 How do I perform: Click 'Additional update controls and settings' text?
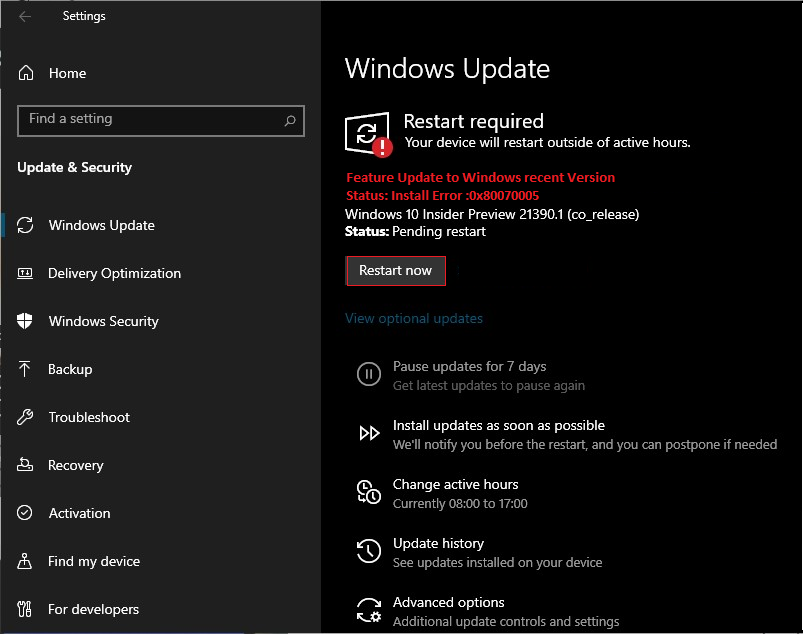coord(506,622)
